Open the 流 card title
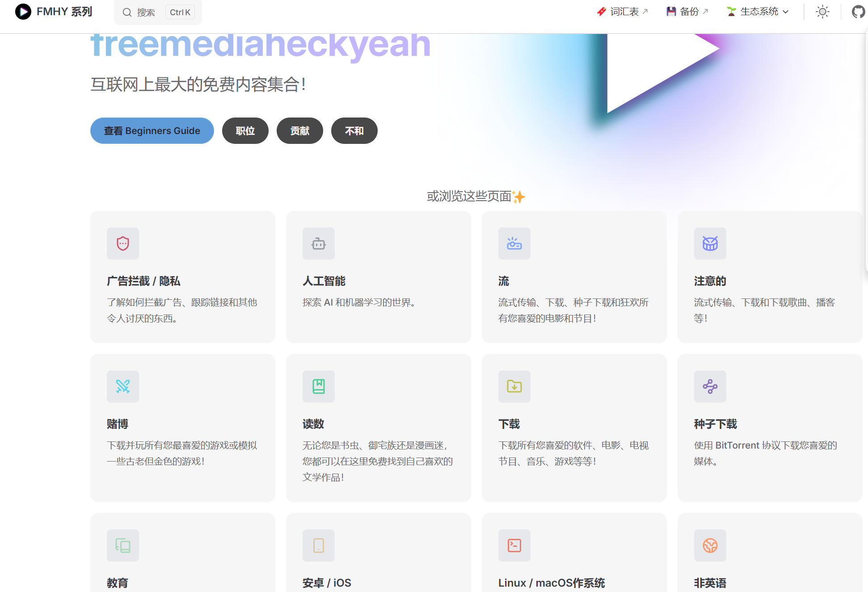This screenshot has height=592, width=868. 504,281
